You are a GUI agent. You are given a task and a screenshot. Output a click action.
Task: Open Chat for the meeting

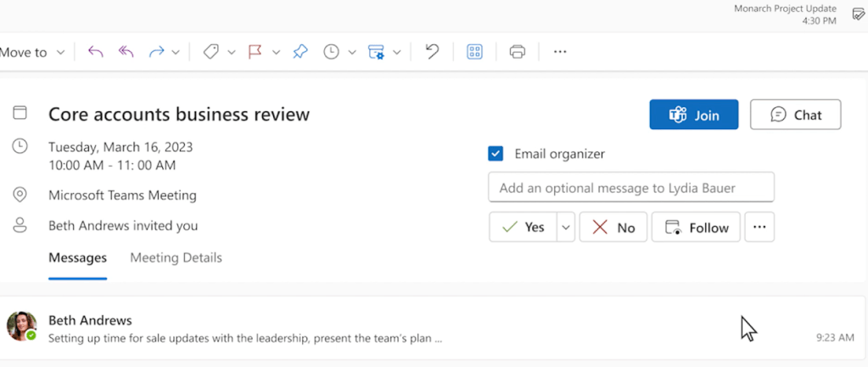click(795, 115)
